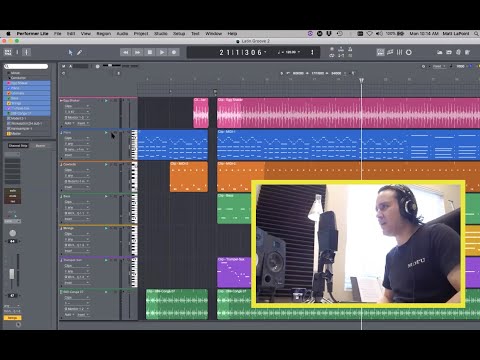The height and width of the screenshot is (360, 480).
Task: Open the mixer view icon with vertical bars
Action: pos(399,52)
